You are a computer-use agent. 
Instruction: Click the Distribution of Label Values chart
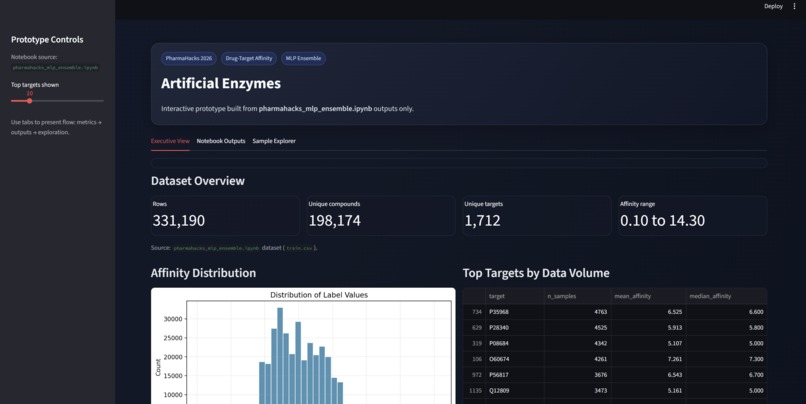(303, 346)
